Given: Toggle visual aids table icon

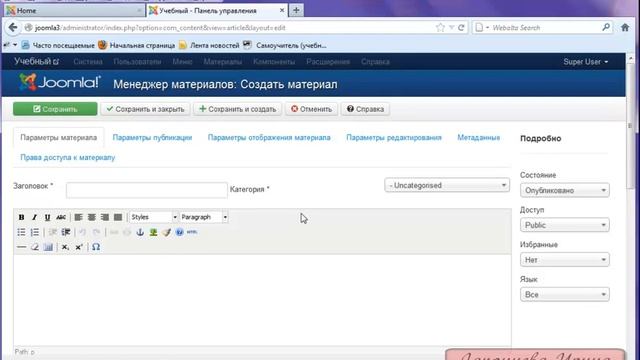Looking at the screenshot, I should tap(48, 247).
